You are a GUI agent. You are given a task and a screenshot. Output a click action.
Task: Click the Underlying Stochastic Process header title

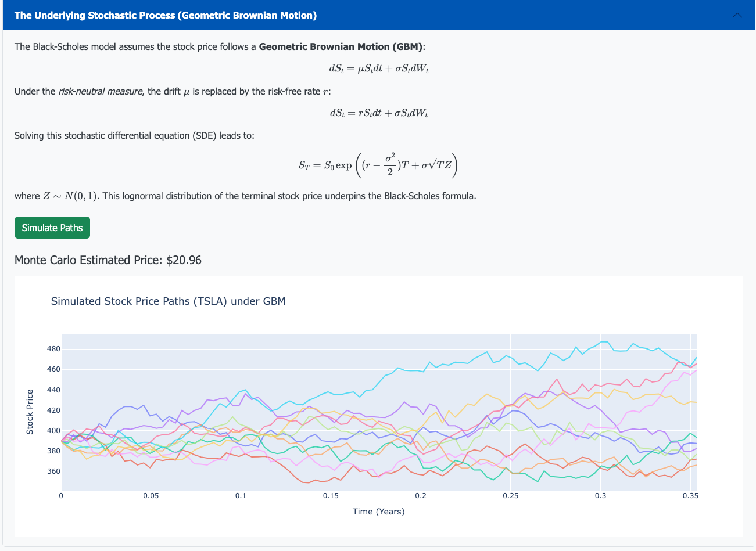pyautogui.click(x=166, y=15)
